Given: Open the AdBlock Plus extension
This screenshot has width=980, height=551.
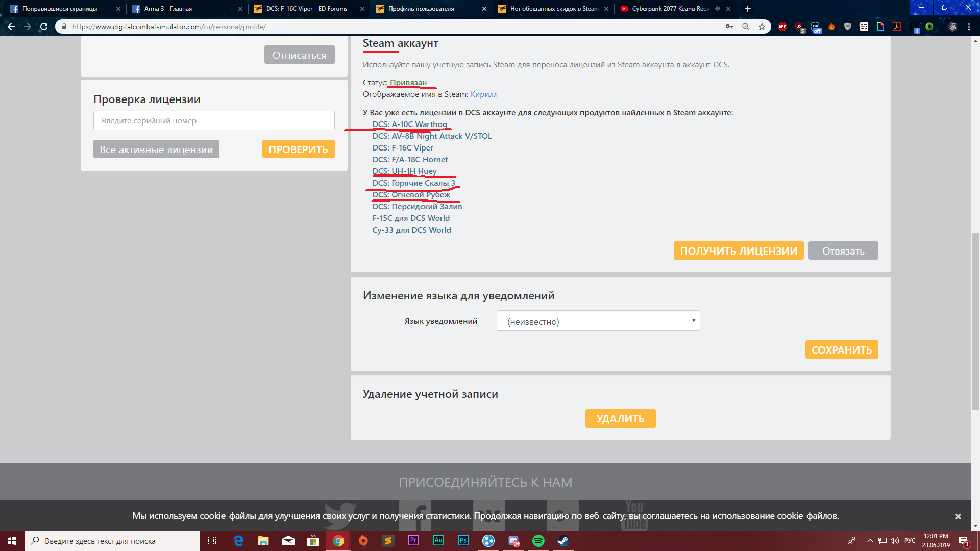Looking at the screenshot, I should tap(782, 27).
